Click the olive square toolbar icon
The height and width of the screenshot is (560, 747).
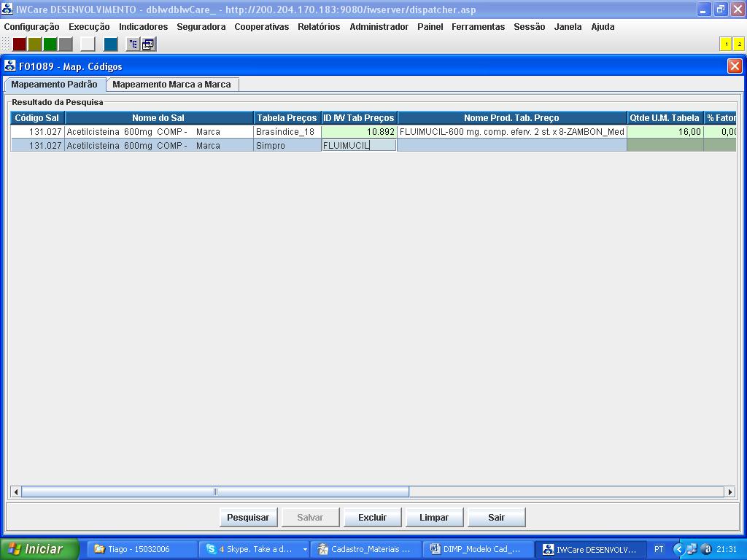tap(35, 44)
